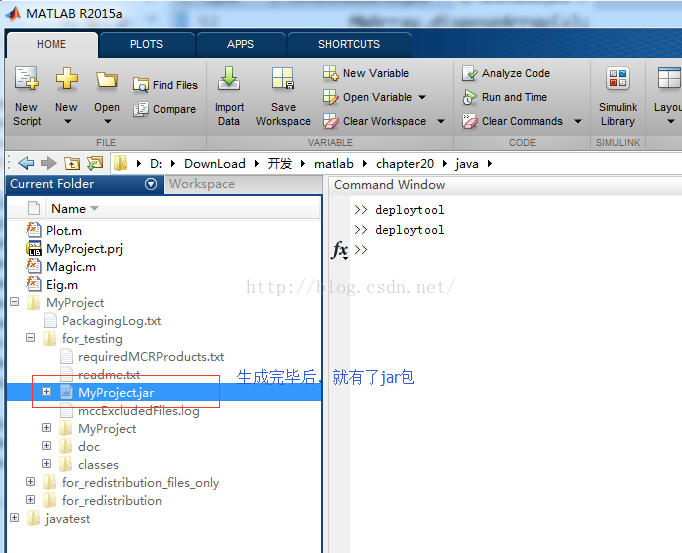Select PackagingLog.txt file
The height and width of the screenshot is (553, 682).
click(x=111, y=321)
